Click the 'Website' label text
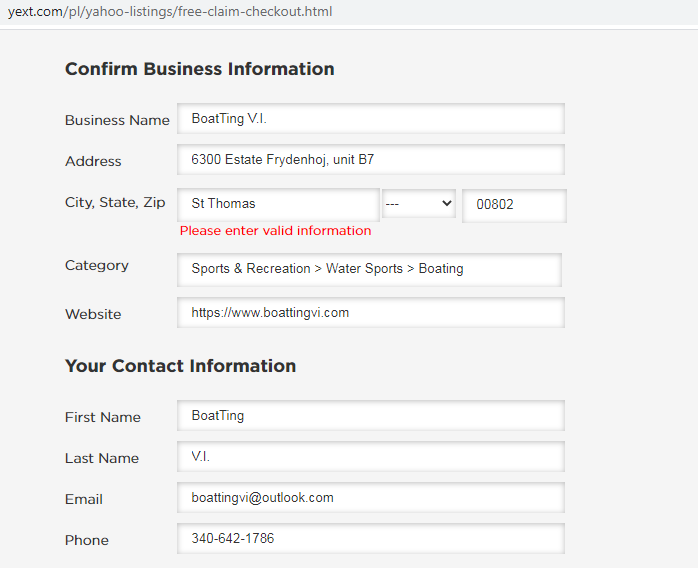The width and height of the screenshot is (698, 568). coord(93,314)
